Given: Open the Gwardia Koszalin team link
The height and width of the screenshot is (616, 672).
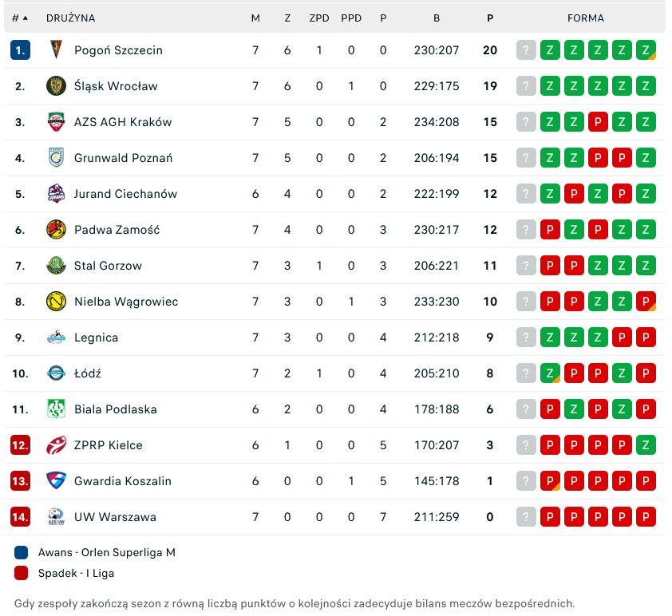Looking at the screenshot, I should pyautogui.click(x=122, y=481).
